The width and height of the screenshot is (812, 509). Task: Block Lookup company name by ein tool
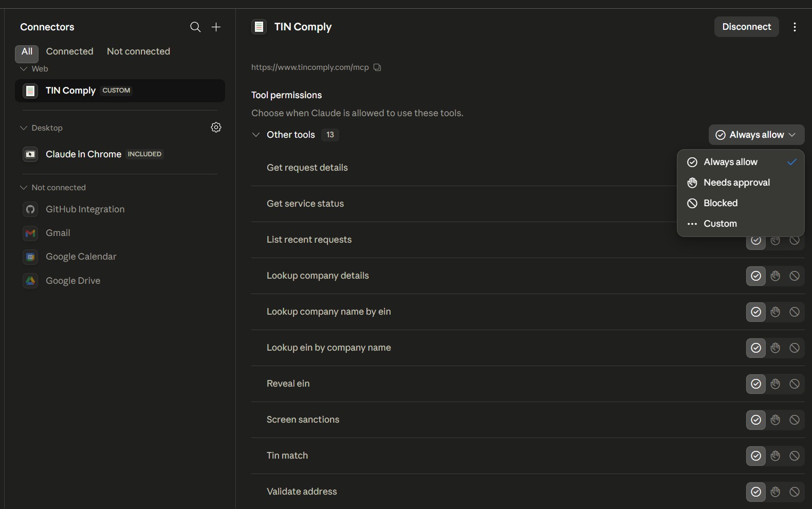795,312
